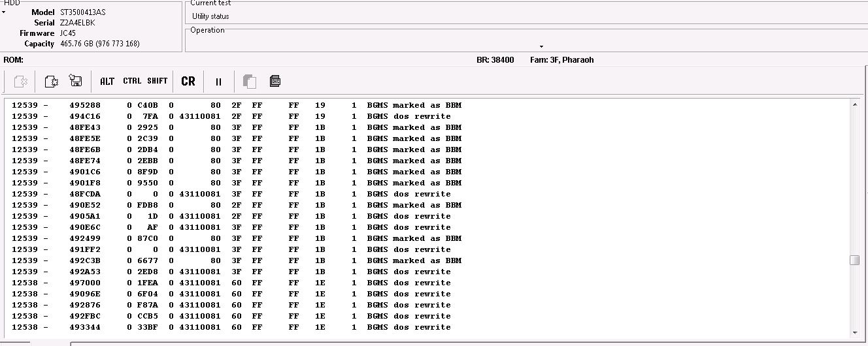Toggle the ALT key button
This screenshot has width=868, height=346.
click(x=107, y=82)
